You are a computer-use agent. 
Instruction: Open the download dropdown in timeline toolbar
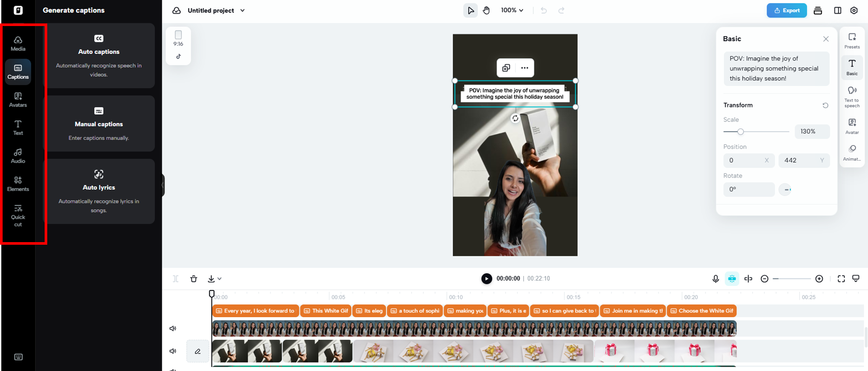215,279
